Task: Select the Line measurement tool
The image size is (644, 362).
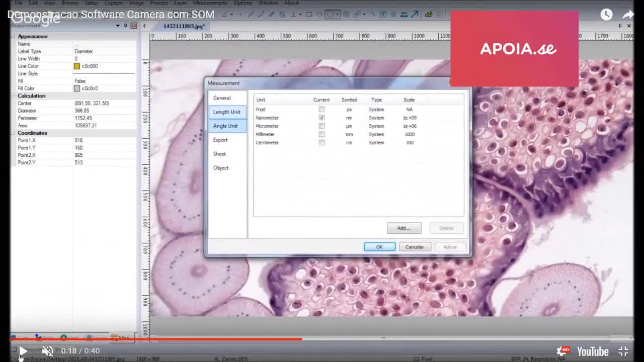Action: 251,15
